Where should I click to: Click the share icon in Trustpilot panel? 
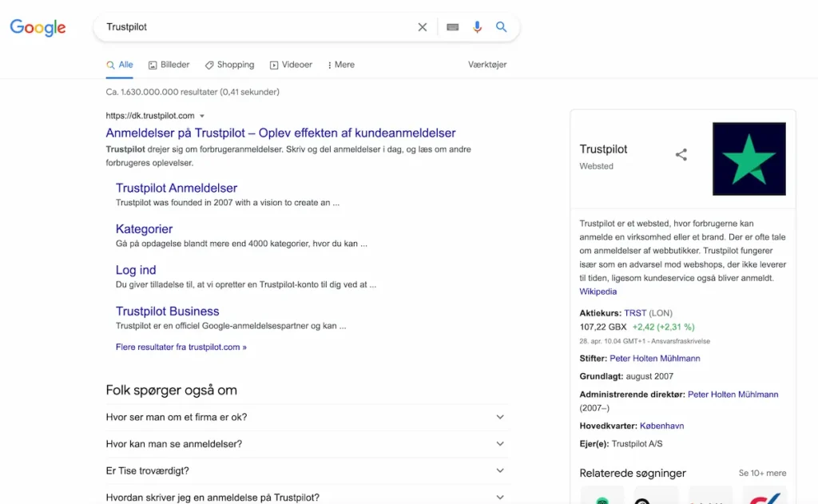[681, 154]
